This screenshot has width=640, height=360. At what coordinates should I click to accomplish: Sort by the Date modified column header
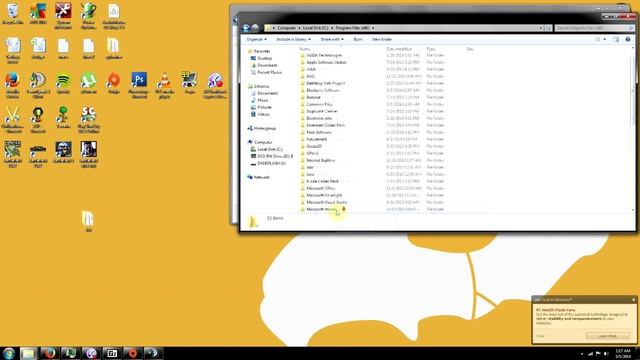399,49
